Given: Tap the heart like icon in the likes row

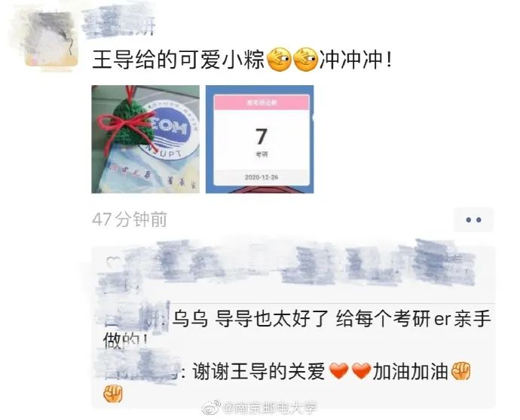Looking at the screenshot, I should pos(112,262).
